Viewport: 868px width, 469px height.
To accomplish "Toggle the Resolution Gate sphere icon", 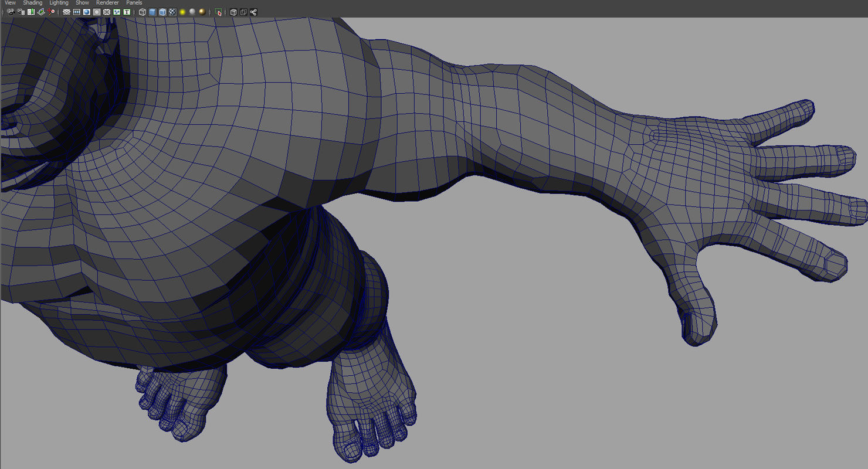I will coord(86,12).
